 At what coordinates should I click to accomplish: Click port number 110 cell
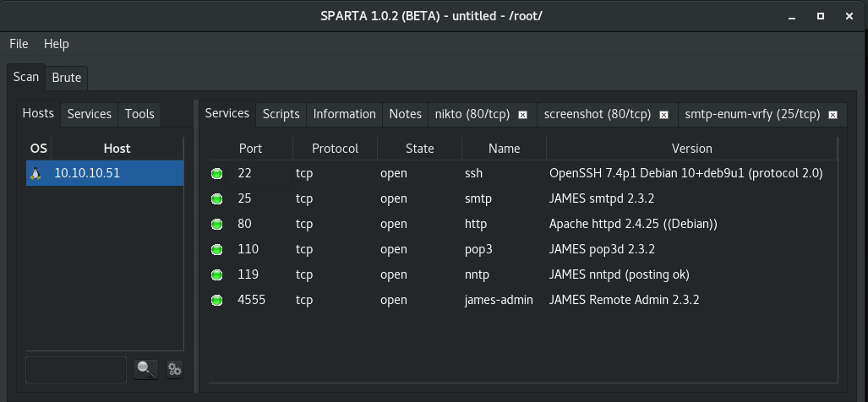click(248, 250)
